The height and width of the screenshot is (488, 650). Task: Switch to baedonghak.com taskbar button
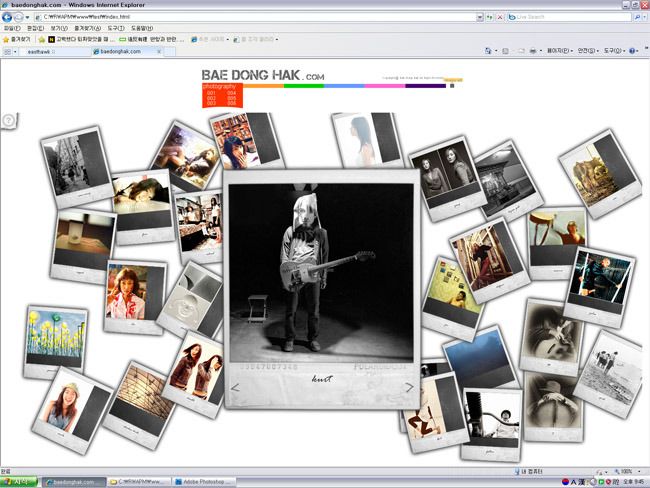pos(74,482)
